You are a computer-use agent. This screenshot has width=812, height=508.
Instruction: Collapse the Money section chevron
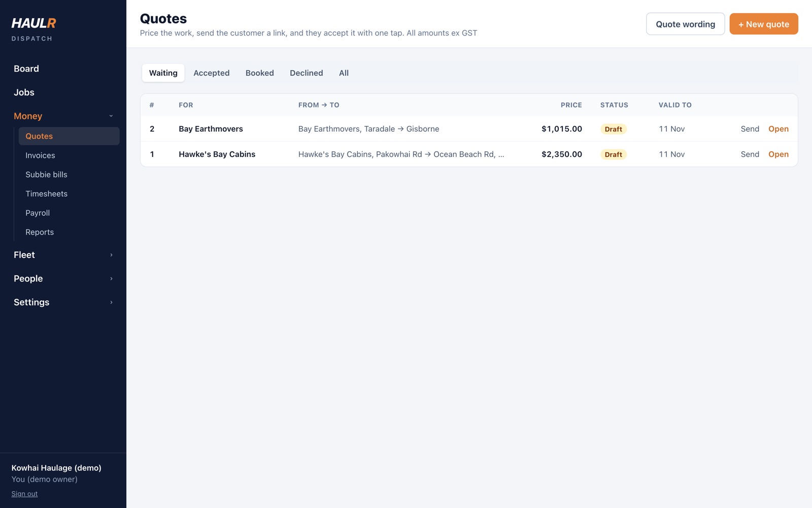(x=111, y=116)
